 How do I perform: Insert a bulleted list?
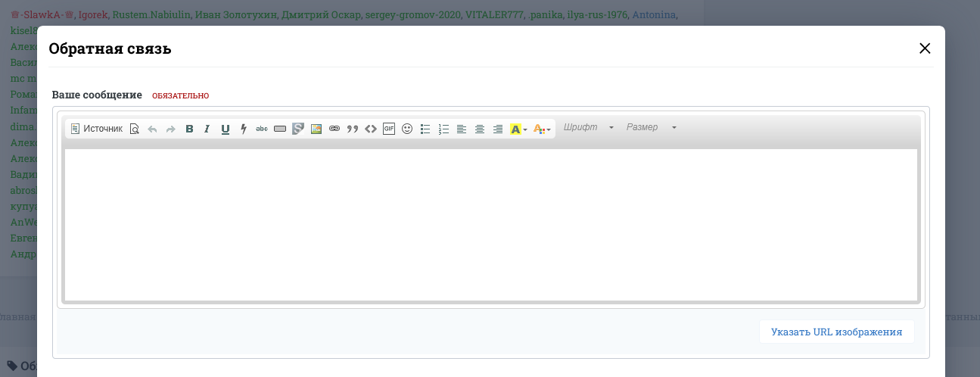[425, 129]
